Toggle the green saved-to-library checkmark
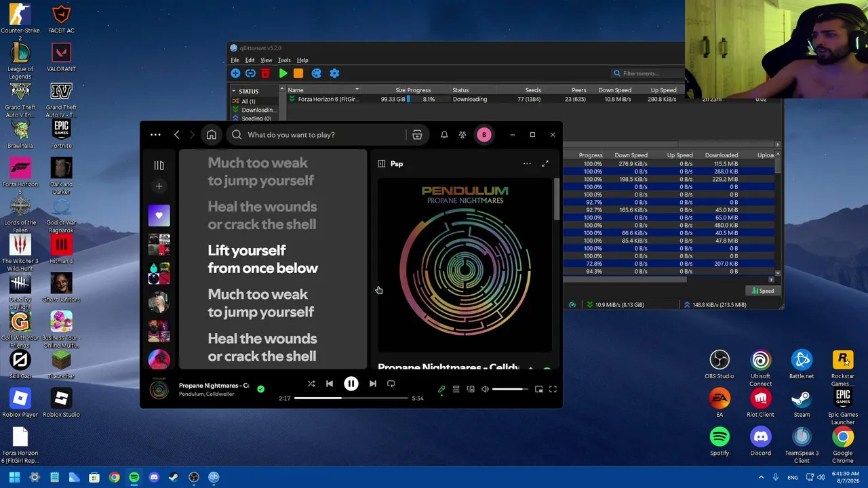The image size is (868, 488). [x=260, y=389]
